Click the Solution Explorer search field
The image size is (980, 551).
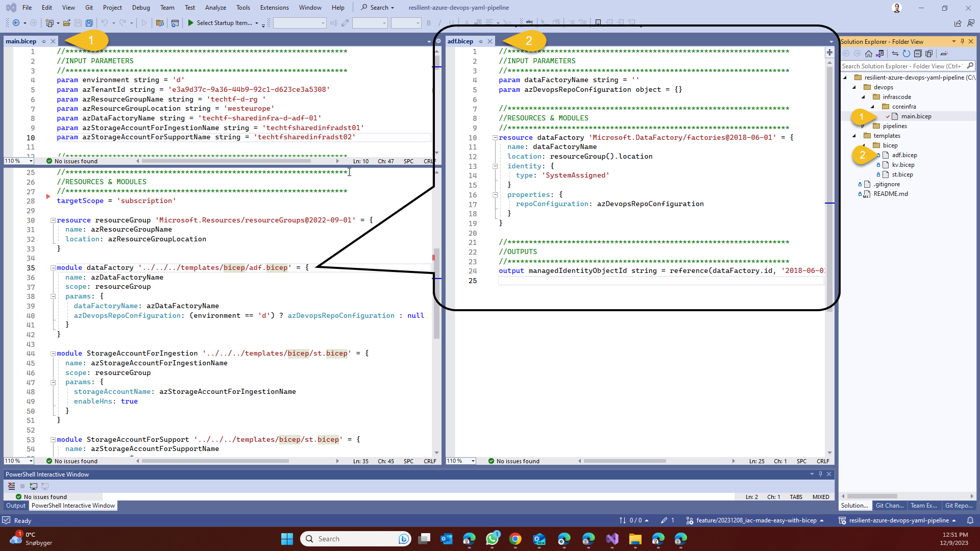coord(901,66)
